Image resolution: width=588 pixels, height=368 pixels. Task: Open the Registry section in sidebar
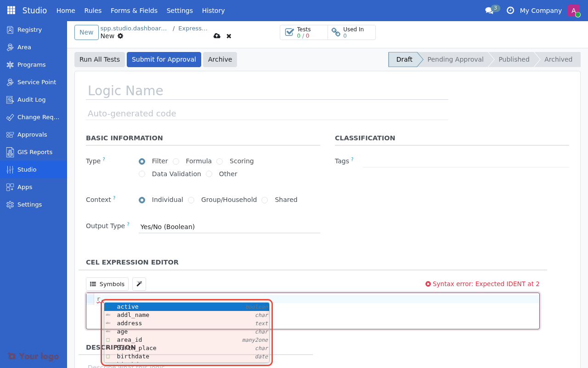click(28, 29)
